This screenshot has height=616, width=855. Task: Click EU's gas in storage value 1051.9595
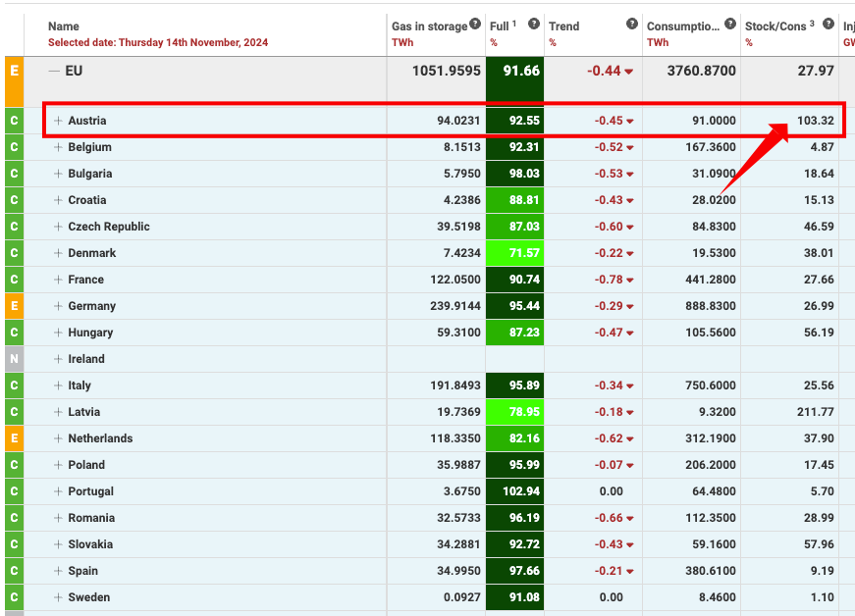coord(447,71)
